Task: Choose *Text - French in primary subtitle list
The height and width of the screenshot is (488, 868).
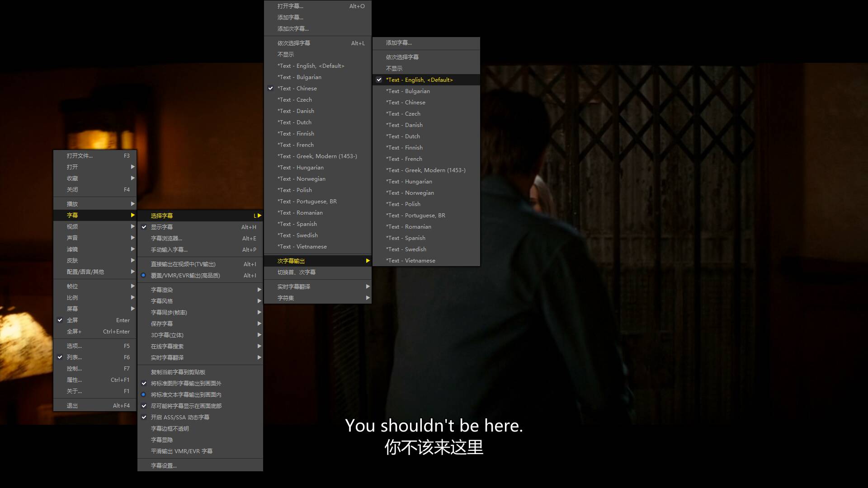Action: (296, 145)
